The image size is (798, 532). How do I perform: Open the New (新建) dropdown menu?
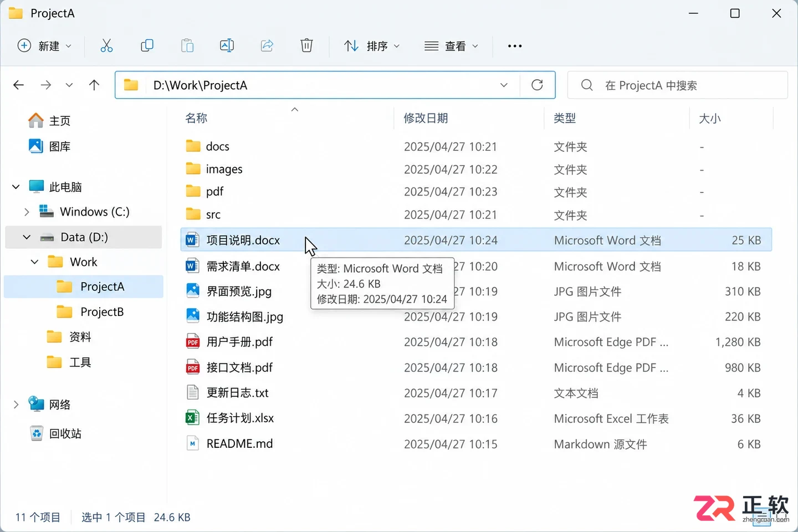(x=45, y=46)
